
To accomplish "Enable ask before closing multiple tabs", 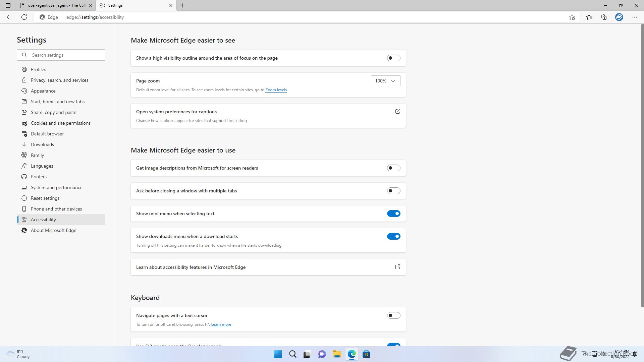I will (x=393, y=191).
